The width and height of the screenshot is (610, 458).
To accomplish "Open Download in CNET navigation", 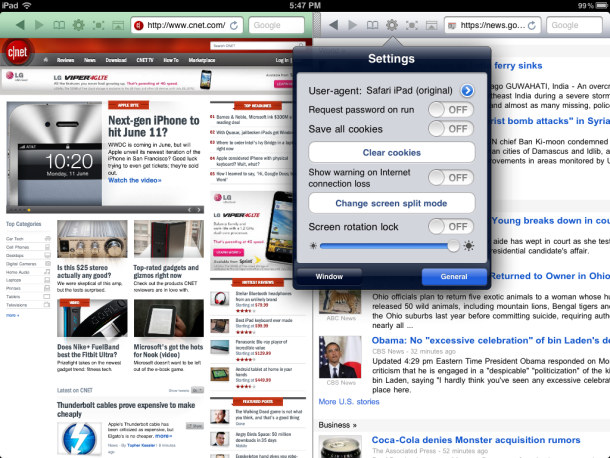I will pyautogui.click(x=116, y=60).
